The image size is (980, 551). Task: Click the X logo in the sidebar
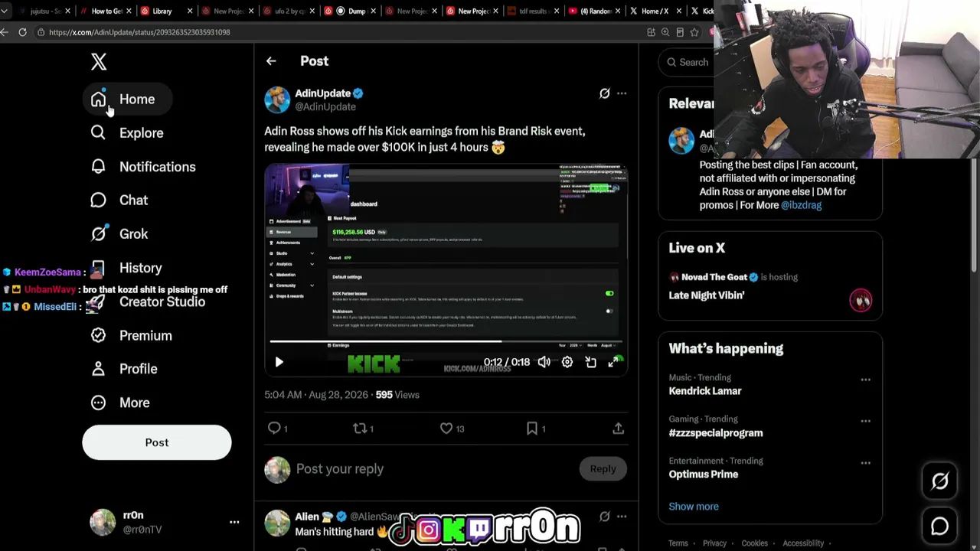click(99, 62)
